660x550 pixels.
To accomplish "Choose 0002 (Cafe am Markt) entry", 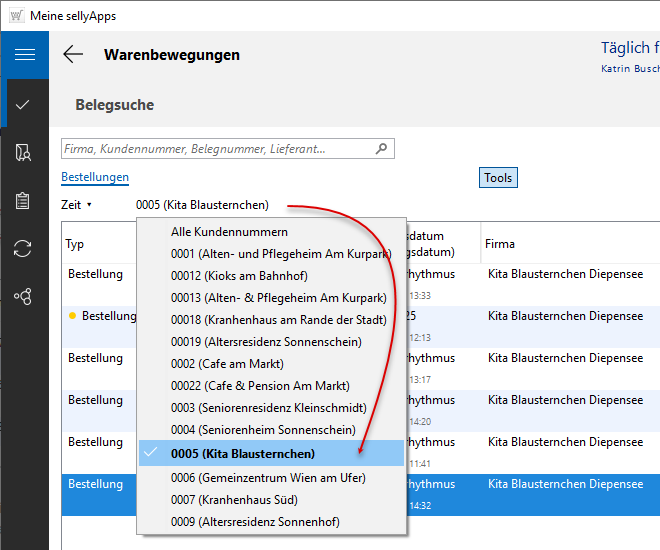I will 227,364.
